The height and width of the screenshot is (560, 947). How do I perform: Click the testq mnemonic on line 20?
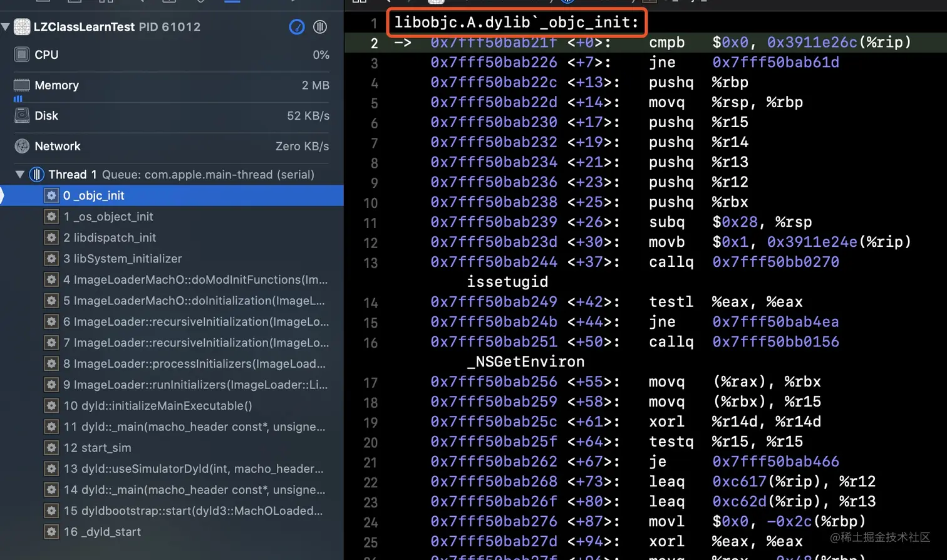[671, 442]
